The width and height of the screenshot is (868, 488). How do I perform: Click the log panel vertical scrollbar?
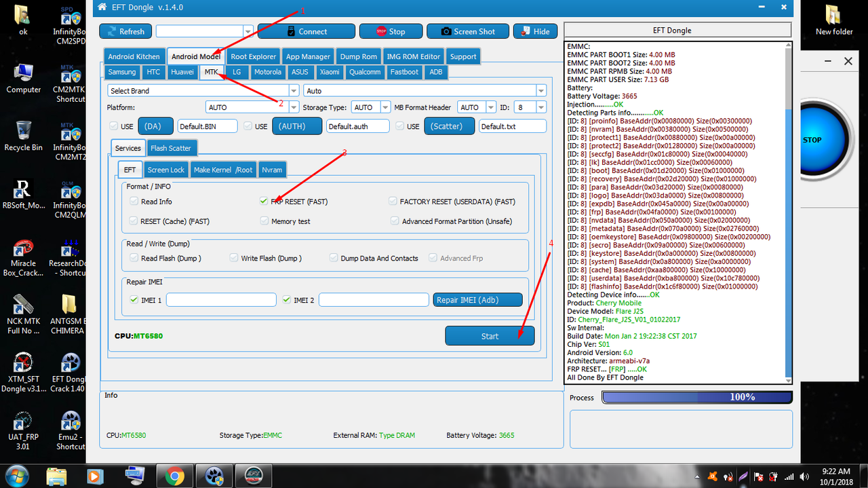(x=788, y=212)
